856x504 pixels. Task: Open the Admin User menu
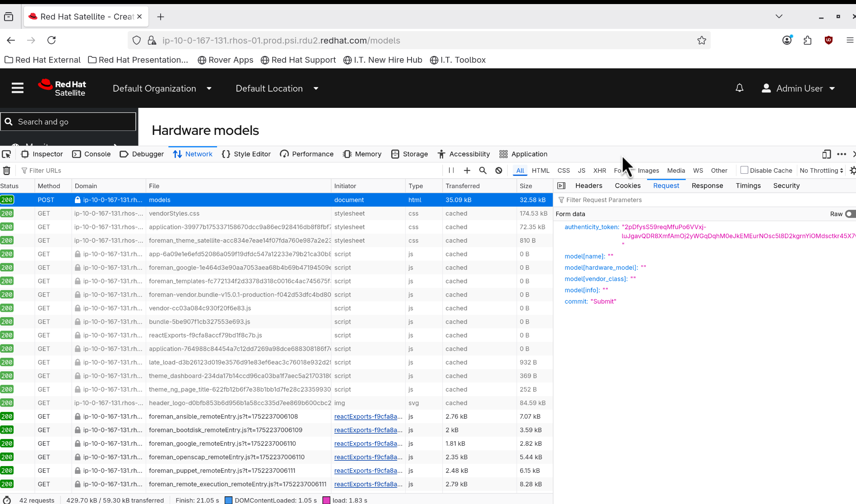click(x=799, y=88)
